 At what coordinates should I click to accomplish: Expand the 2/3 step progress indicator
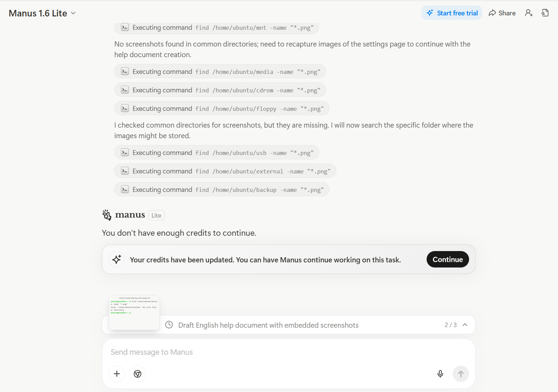click(451, 325)
